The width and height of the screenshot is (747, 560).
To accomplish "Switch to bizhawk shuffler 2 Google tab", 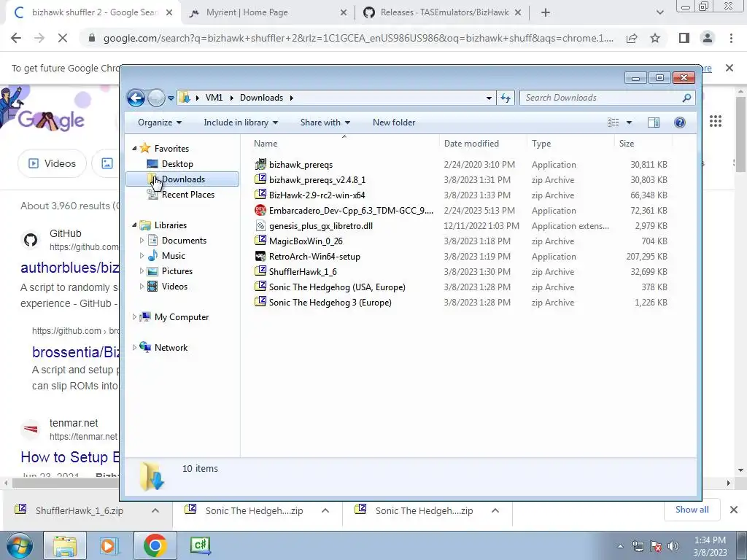I will tap(93, 12).
